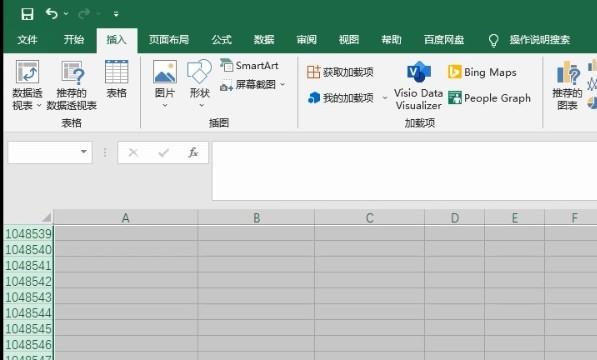Click the Select All corner triangle

pos(46,217)
